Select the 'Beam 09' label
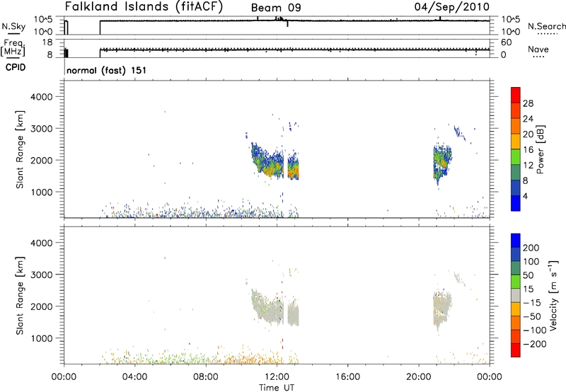 pos(276,8)
